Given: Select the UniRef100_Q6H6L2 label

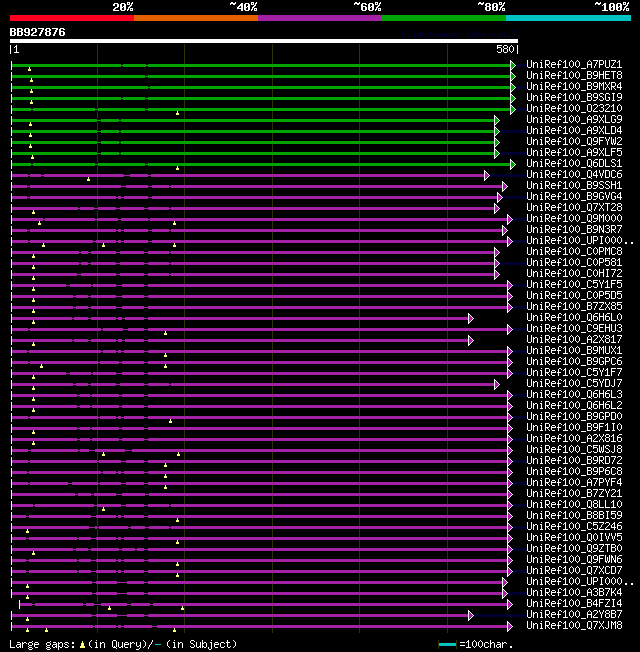Looking at the screenshot, I should 574,405.
